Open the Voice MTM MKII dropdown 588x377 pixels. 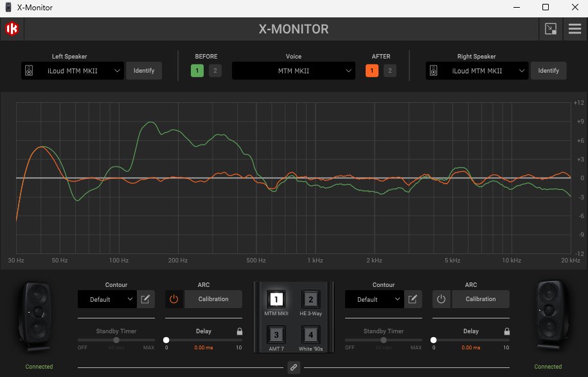(294, 71)
